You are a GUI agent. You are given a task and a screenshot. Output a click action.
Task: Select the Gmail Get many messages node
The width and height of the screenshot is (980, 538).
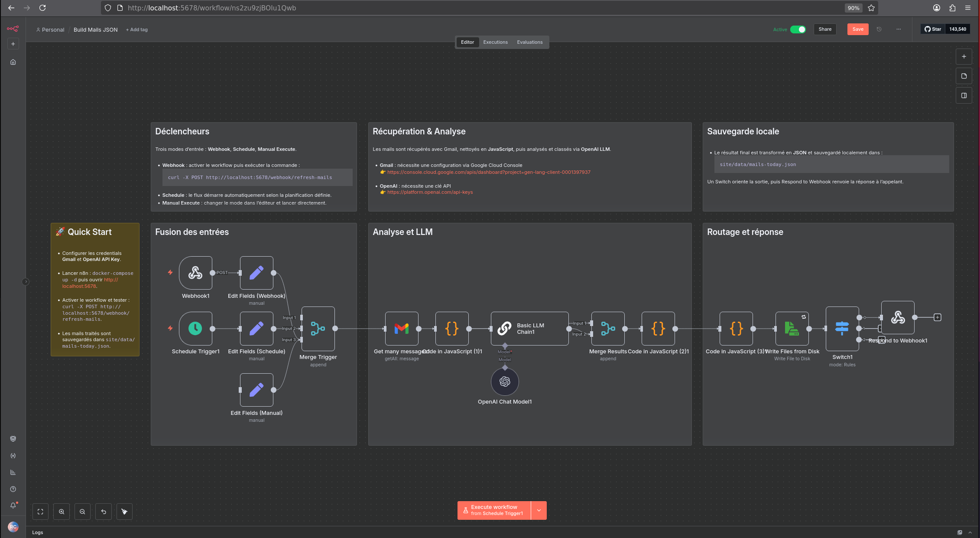tap(402, 329)
